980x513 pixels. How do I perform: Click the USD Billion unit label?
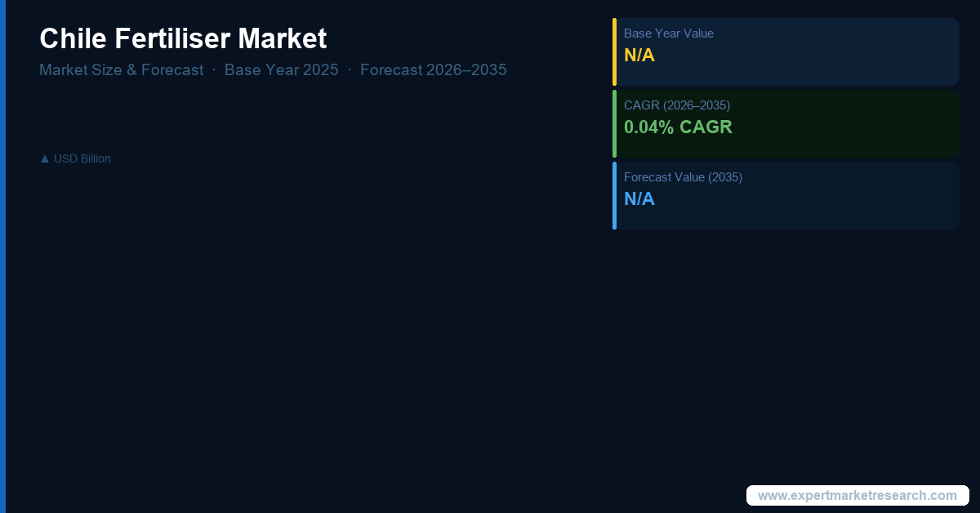82,158
